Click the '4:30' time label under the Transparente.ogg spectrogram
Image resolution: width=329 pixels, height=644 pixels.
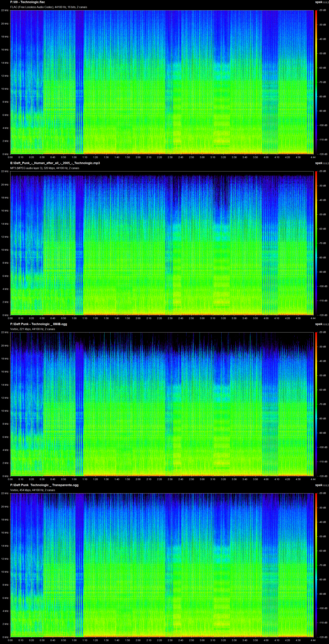pos(298,640)
